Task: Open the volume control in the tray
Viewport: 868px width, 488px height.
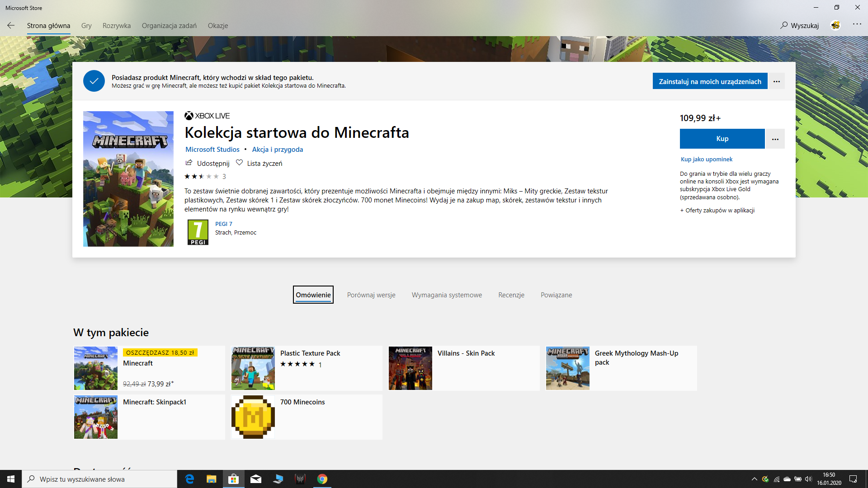Action: [x=809, y=479]
